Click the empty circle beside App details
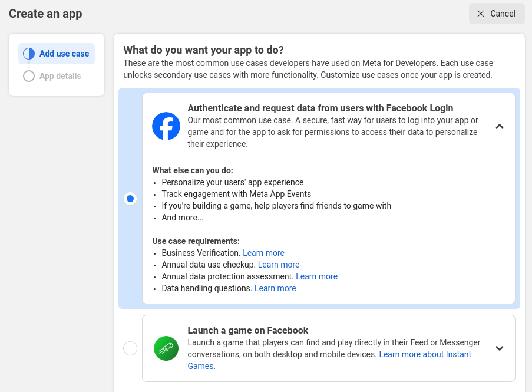This screenshot has height=392, width=532. (29, 76)
